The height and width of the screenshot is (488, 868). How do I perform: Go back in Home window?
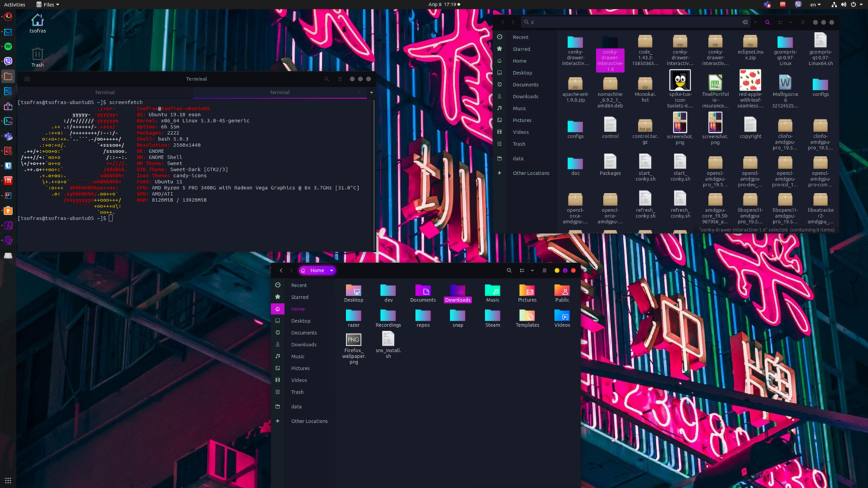281,270
